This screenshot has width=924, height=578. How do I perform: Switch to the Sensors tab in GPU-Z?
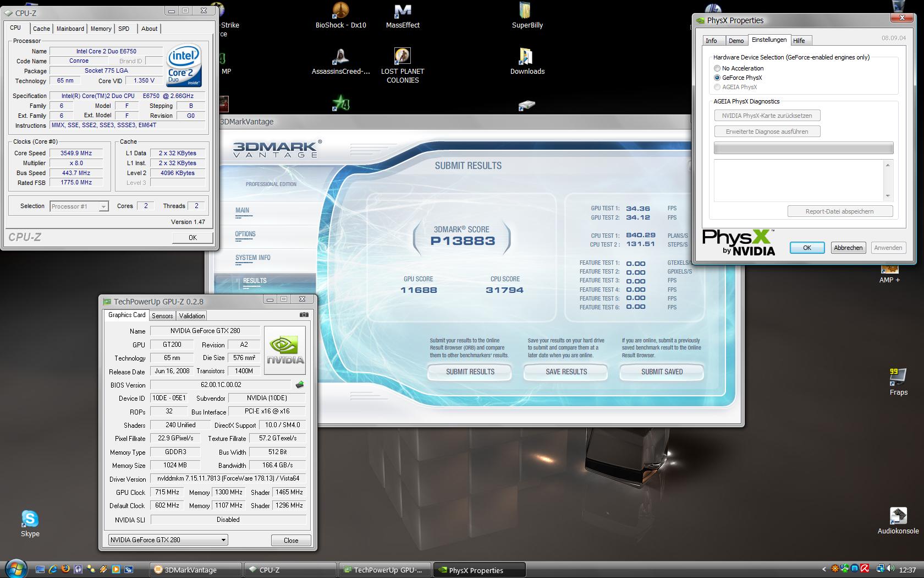[162, 315]
